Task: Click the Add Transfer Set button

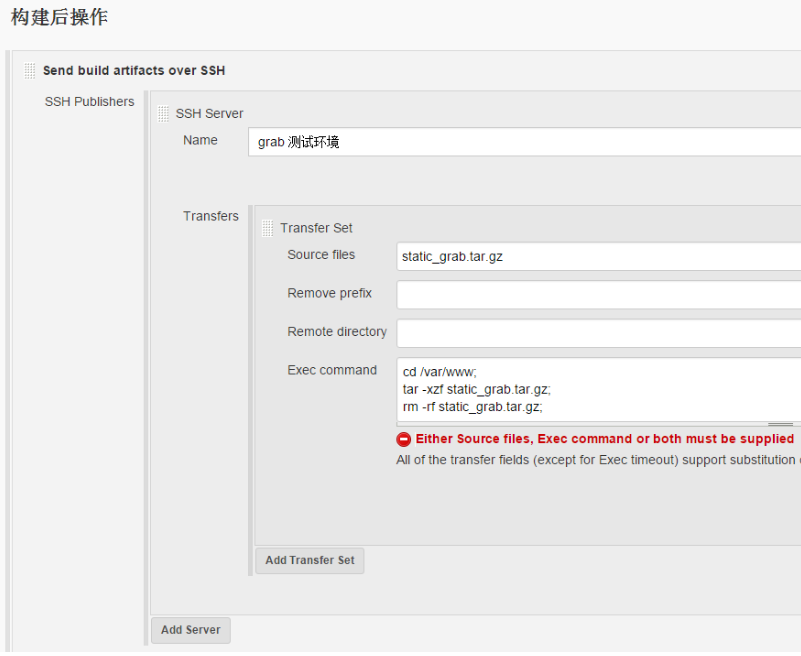Action: point(310,560)
